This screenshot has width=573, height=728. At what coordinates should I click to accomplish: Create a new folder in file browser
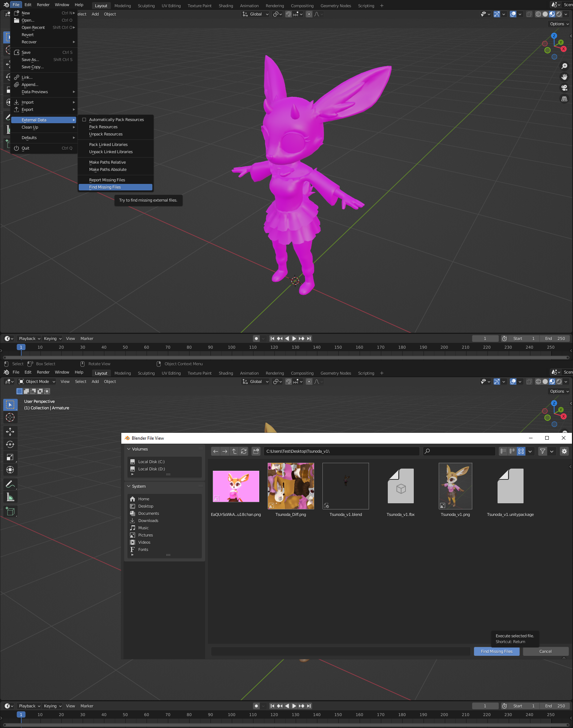point(256,451)
